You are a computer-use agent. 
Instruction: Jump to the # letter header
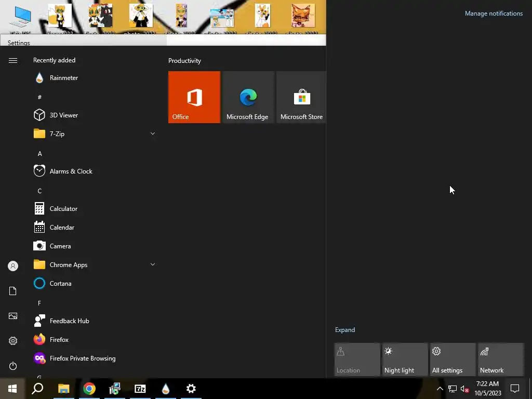39,97
